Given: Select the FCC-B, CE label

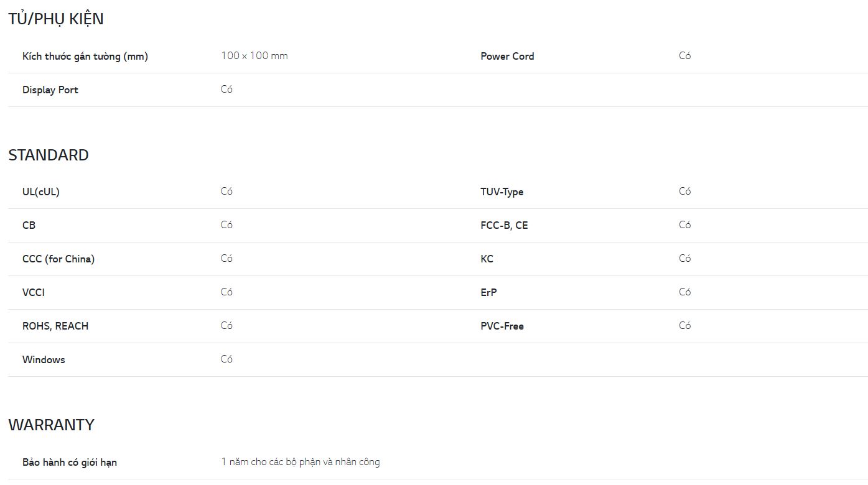Looking at the screenshot, I should [x=504, y=225].
